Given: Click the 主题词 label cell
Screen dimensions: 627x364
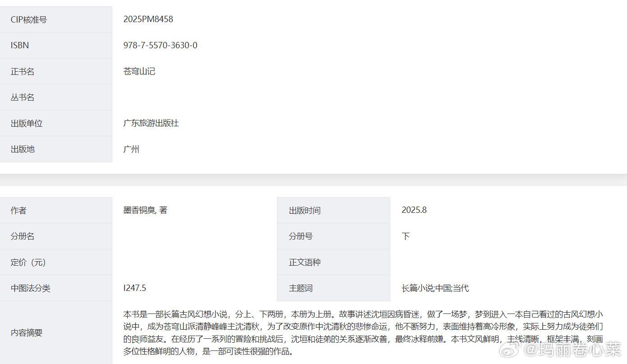Looking at the screenshot, I should coord(333,288).
